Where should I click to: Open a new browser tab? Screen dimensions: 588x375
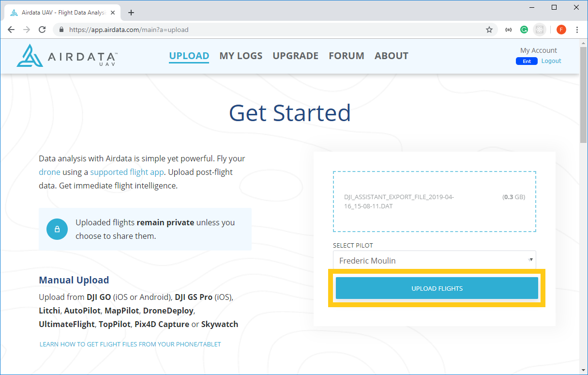(131, 13)
